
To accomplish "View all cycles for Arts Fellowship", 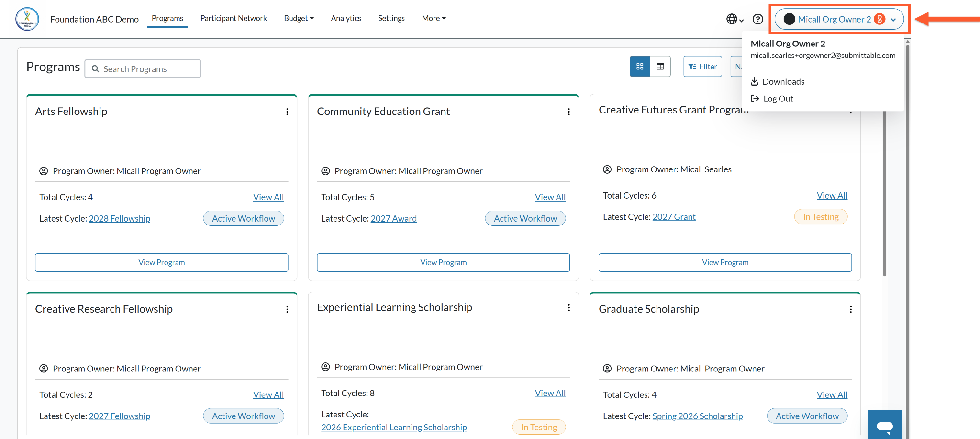I will click(x=268, y=197).
